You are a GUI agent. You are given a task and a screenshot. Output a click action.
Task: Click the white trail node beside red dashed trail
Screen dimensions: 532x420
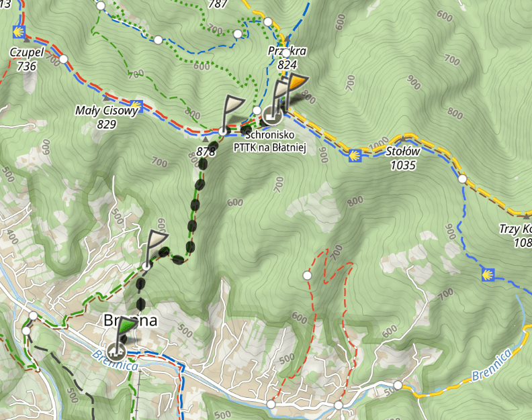tap(307, 275)
